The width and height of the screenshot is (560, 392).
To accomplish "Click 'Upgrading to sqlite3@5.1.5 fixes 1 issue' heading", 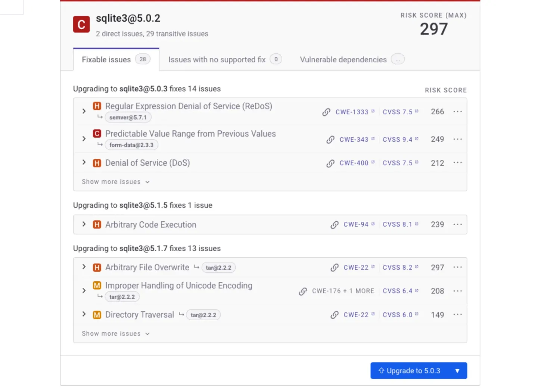I will [x=143, y=205].
